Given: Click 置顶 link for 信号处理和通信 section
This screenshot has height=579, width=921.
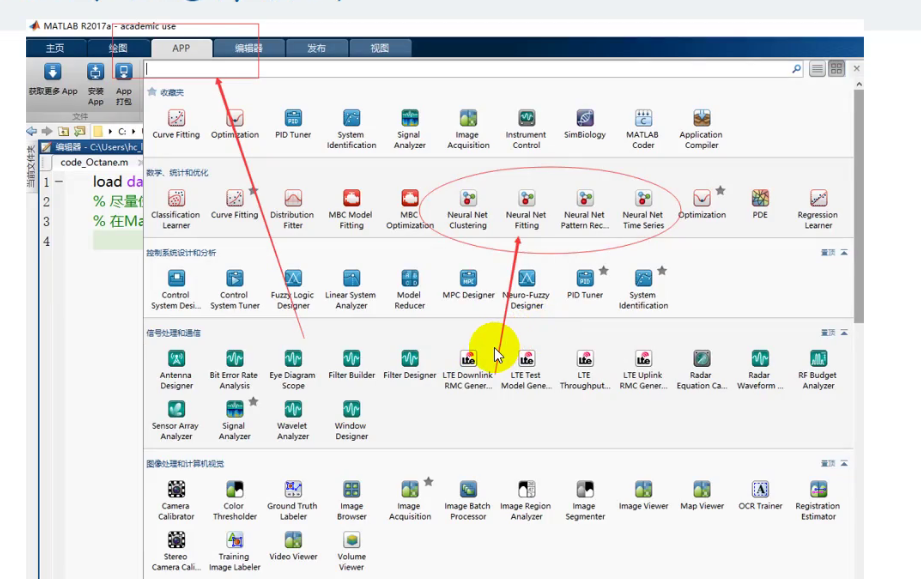Looking at the screenshot, I should [828, 332].
